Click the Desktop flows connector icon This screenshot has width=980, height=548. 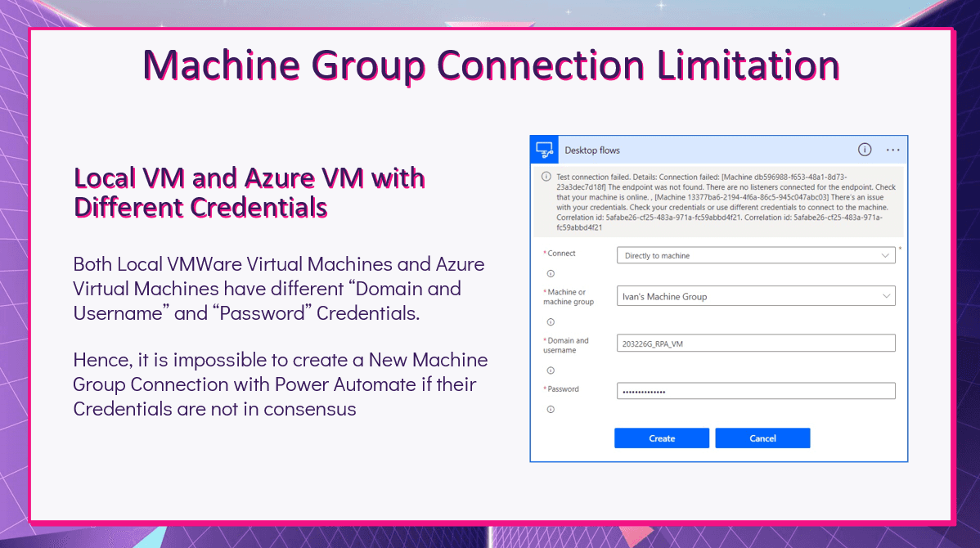click(544, 150)
